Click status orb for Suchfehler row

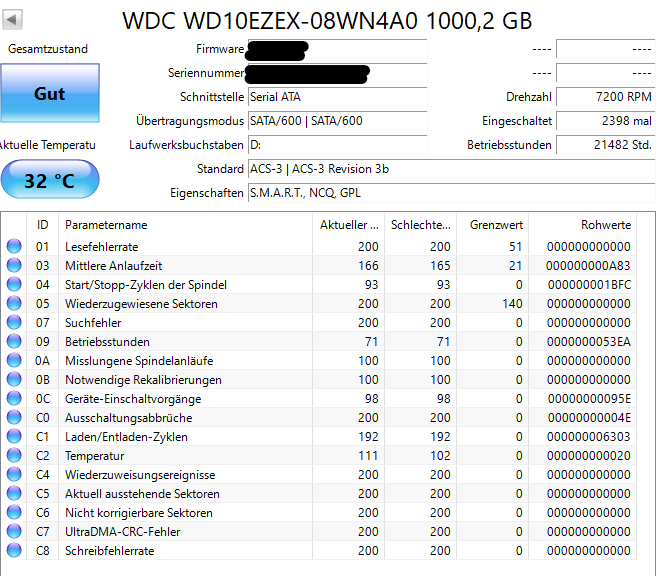(x=14, y=323)
